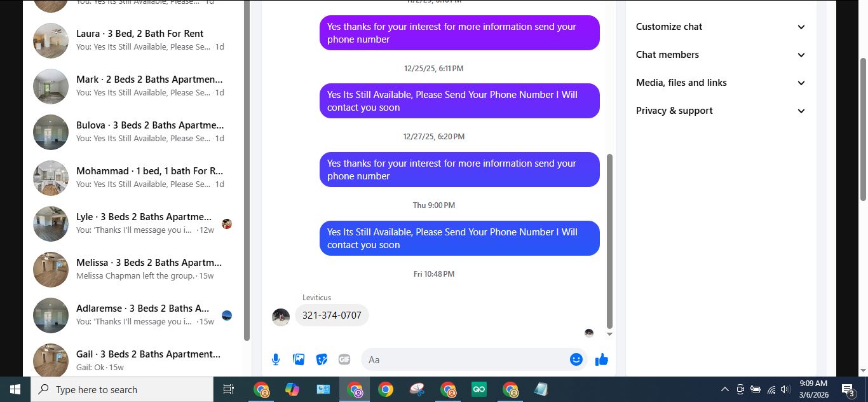Expand Privacy & support section
Viewport: 868px width, 402px height.
tap(721, 111)
